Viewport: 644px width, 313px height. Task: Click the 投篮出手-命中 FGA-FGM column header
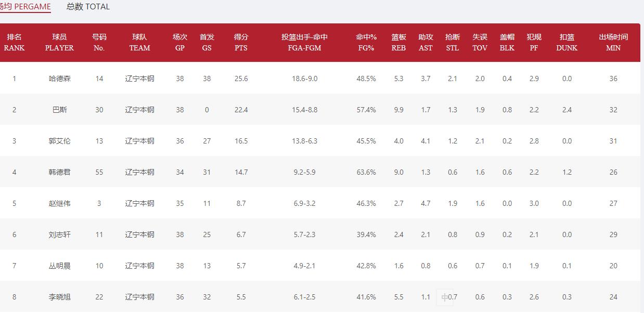click(304, 43)
